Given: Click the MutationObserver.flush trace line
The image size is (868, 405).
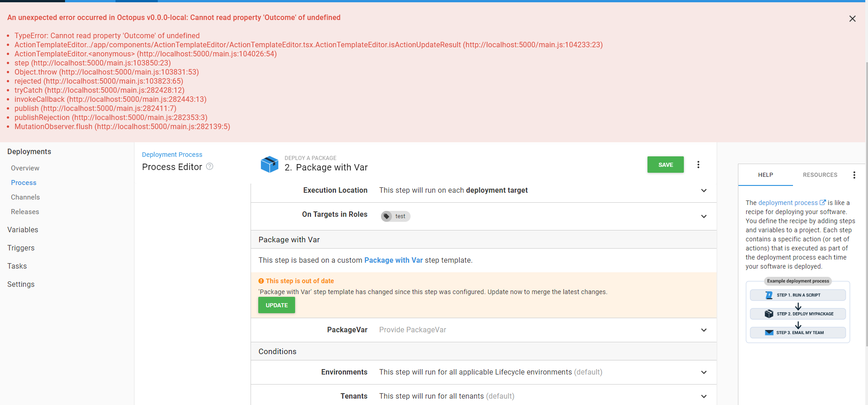Looking at the screenshot, I should click(122, 127).
